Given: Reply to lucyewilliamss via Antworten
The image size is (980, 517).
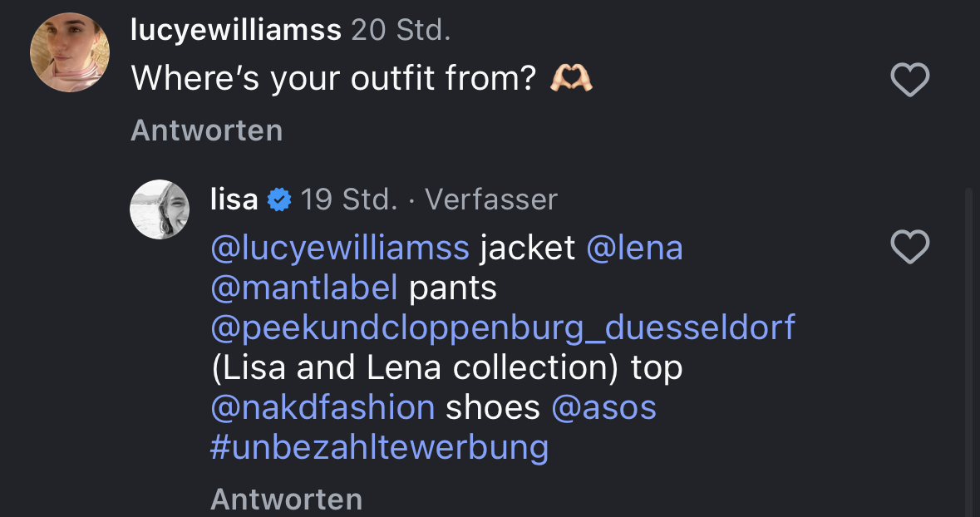Looking at the screenshot, I should click(206, 130).
